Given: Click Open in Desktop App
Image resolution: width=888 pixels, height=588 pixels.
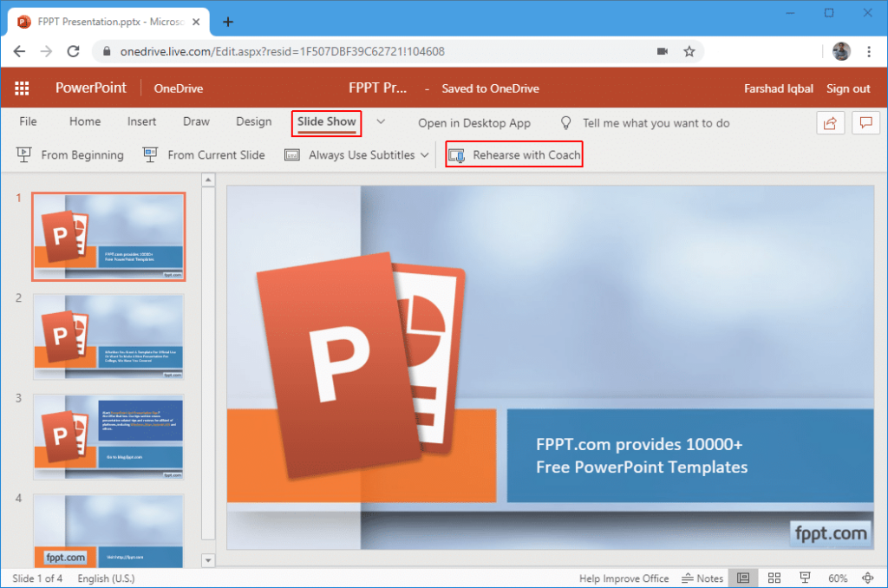Looking at the screenshot, I should 474,123.
